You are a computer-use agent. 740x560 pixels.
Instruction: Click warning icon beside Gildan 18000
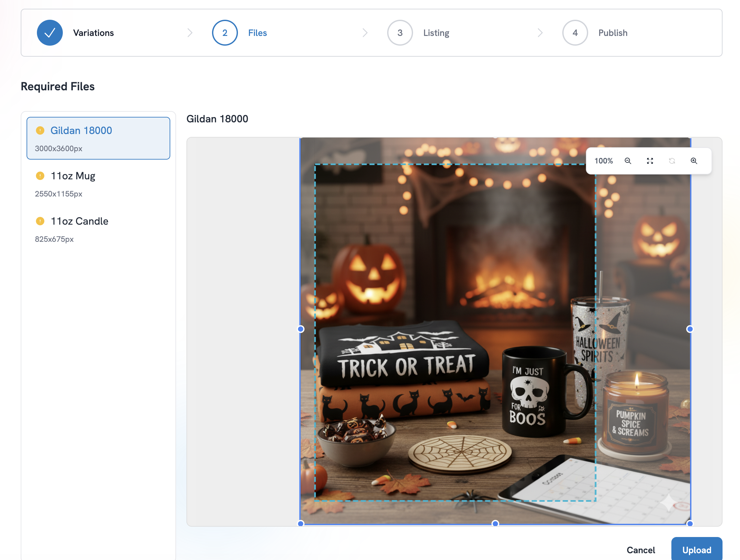point(40,130)
